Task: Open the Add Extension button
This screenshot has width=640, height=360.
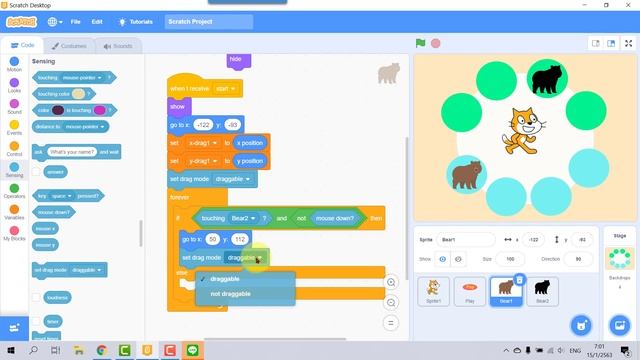Action: pyautogui.click(x=14, y=328)
